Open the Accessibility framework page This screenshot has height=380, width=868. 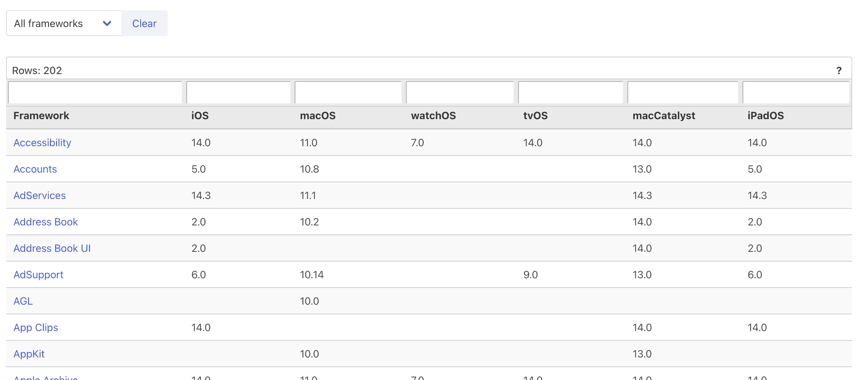(42, 142)
